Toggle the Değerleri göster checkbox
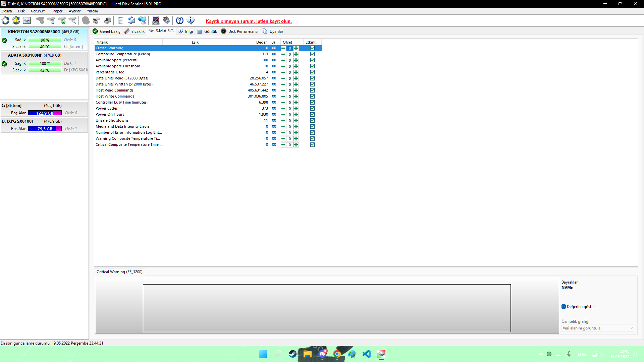 pos(564,307)
